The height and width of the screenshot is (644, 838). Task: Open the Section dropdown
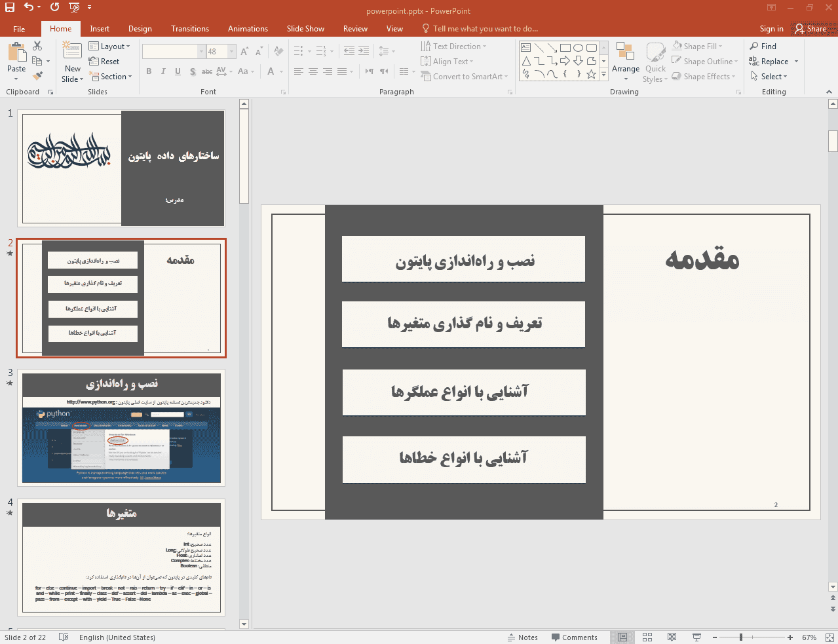coord(111,76)
